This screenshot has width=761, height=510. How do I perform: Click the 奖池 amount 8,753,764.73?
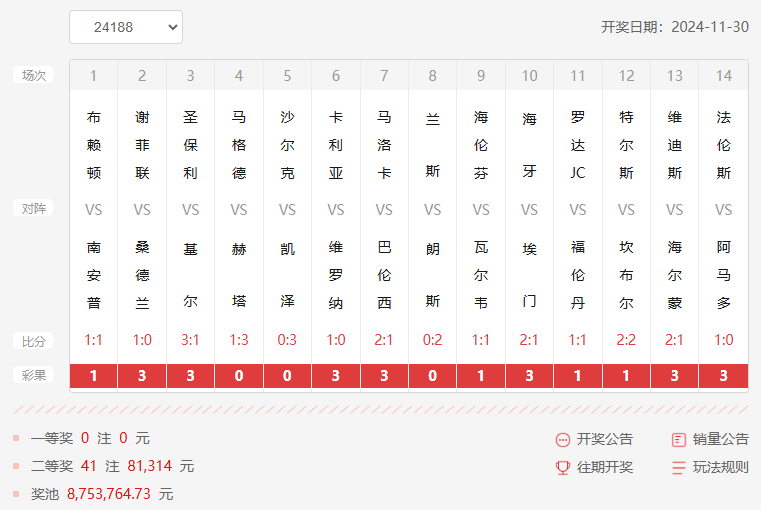click(x=108, y=494)
